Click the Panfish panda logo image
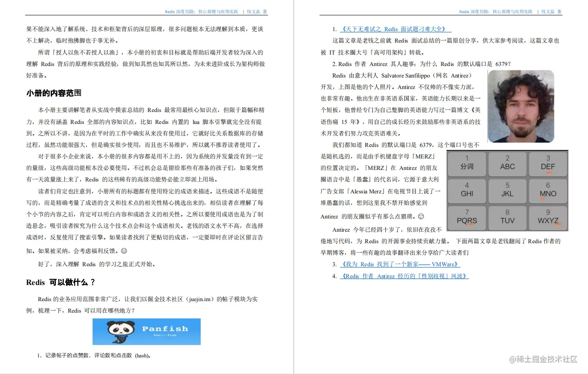Viewport: 588px width, 374px height. click(x=146, y=331)
